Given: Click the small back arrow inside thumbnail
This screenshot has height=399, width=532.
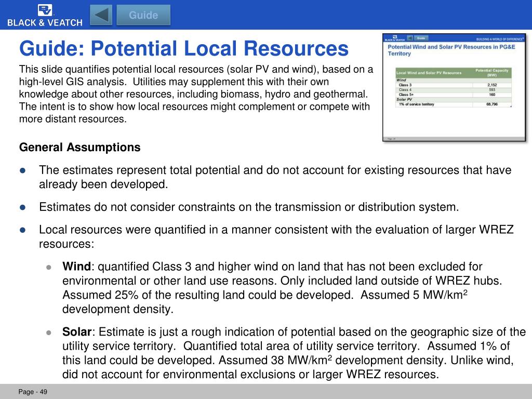Looking at the screenshot, I should point(410,38).
